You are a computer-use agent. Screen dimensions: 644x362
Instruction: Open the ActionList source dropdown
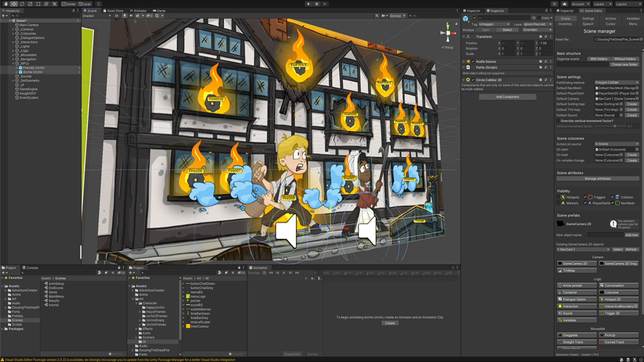tap(617, 144)
